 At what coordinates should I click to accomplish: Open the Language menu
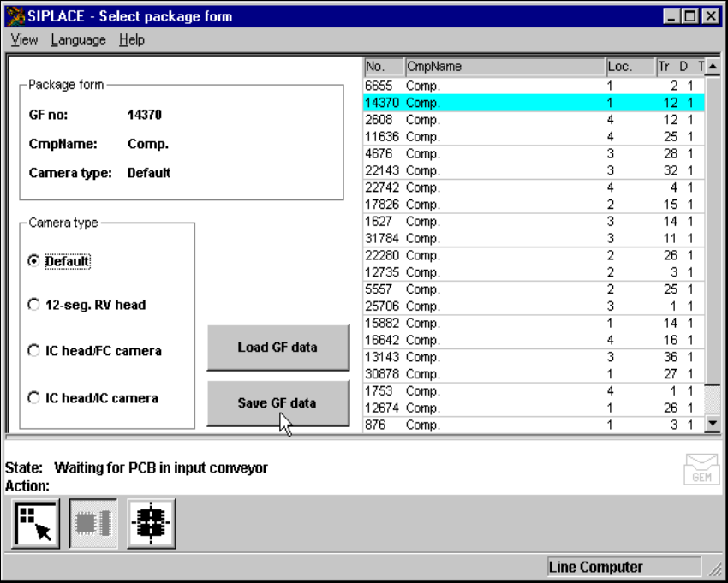pos(78,39)
